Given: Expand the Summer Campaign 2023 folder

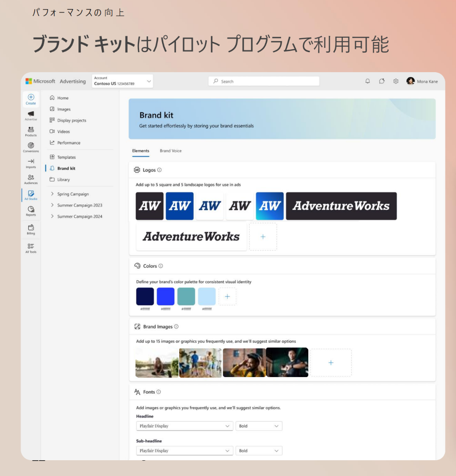Looking at the screenshot, I should [x=52, y=205].
